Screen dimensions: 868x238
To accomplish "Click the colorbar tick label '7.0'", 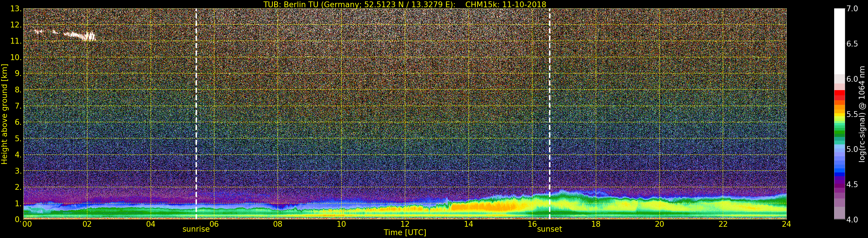I will [x=852, y=9].
